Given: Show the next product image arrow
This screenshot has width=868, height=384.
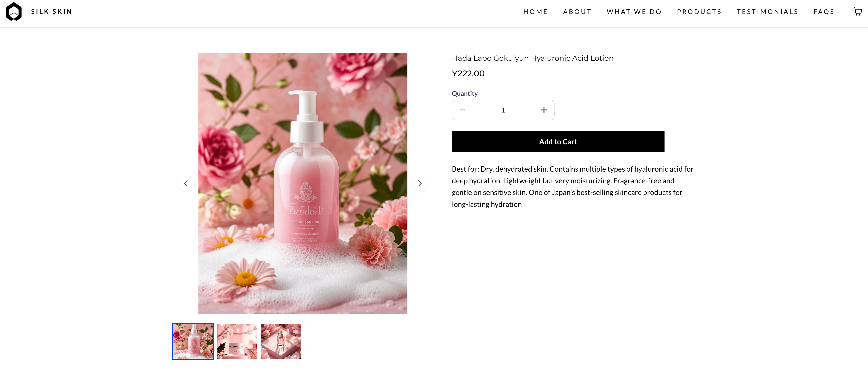Looking at the screenshot, I should click(x=420, y=183).
